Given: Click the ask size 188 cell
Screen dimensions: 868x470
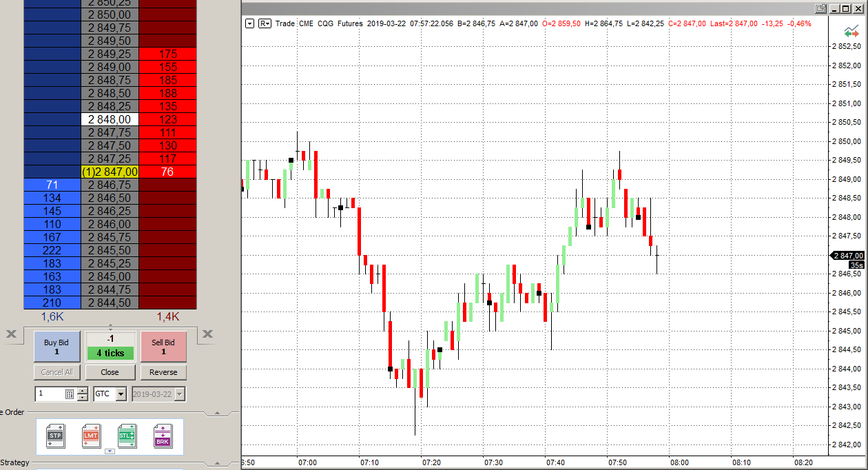Looking at the screenshot, I should point(167,93).
